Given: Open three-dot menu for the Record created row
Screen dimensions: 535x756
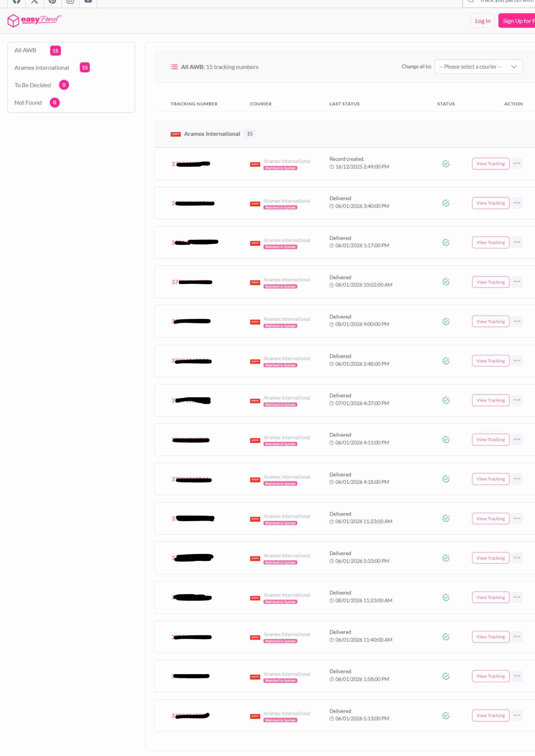Looking at the screenshot, I should click(517, 164).
